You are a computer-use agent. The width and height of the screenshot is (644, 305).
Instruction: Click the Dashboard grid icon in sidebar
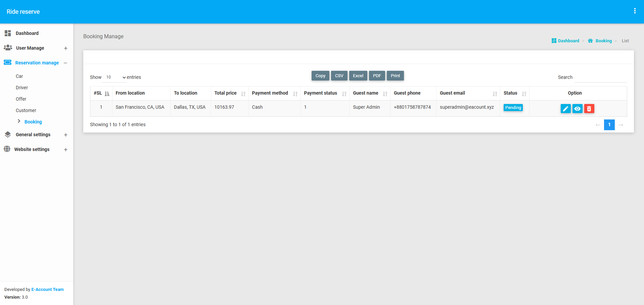tap(8, 33)
